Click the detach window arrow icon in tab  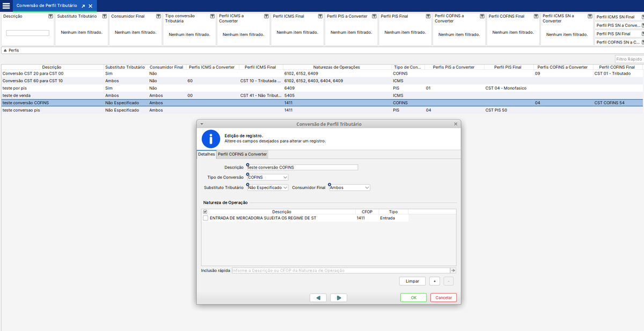83,6
